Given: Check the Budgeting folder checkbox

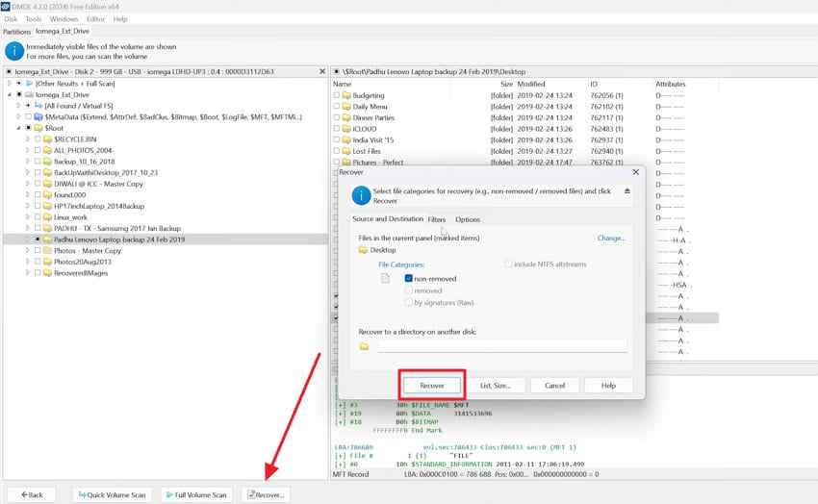Looking at the screenshot, I should 337,95.
